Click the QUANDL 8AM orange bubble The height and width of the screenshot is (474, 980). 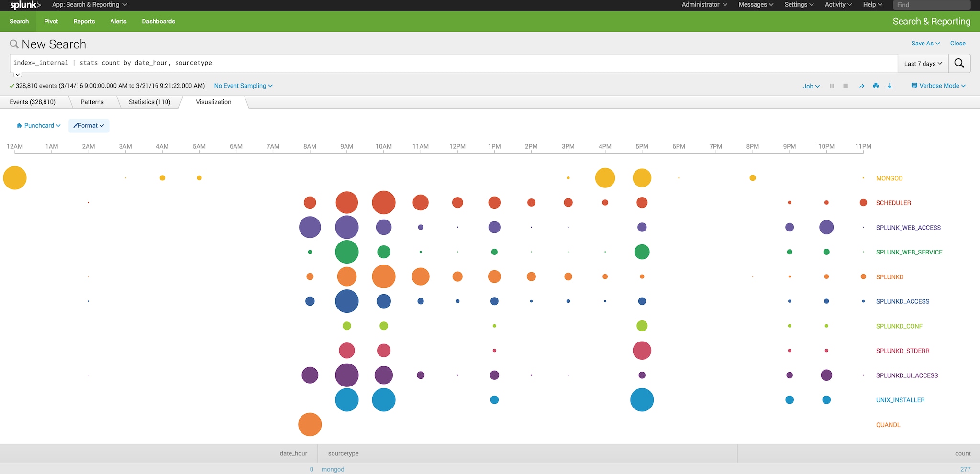(x=310, y=424)
